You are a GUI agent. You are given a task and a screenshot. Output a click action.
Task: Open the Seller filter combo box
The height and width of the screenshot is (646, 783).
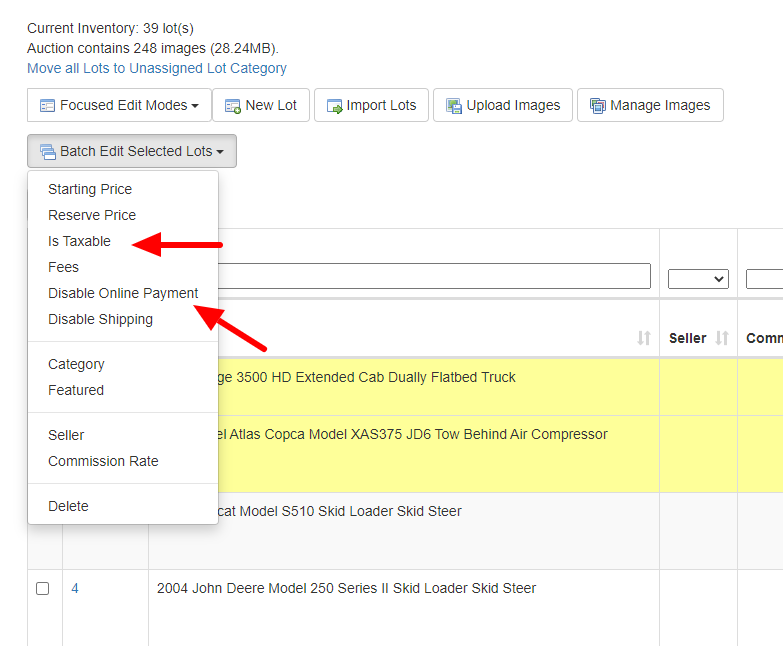click(x=698, y=279)
